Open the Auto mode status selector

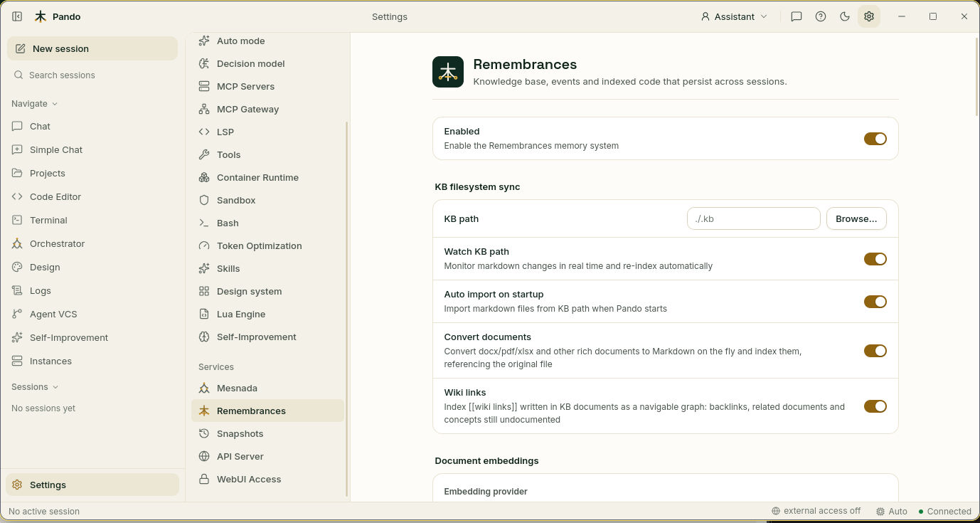[892, 511]
